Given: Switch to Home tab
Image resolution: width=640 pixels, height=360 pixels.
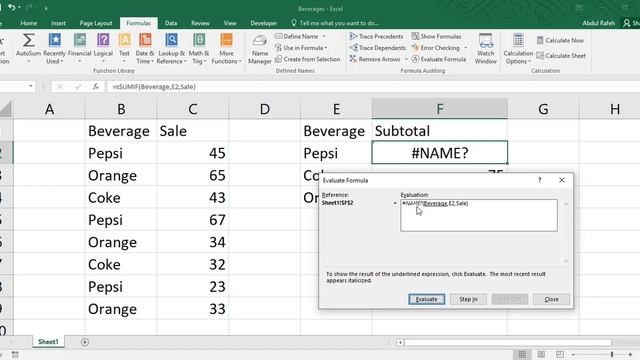Looking at the screenshot, I should coord(29,23).
